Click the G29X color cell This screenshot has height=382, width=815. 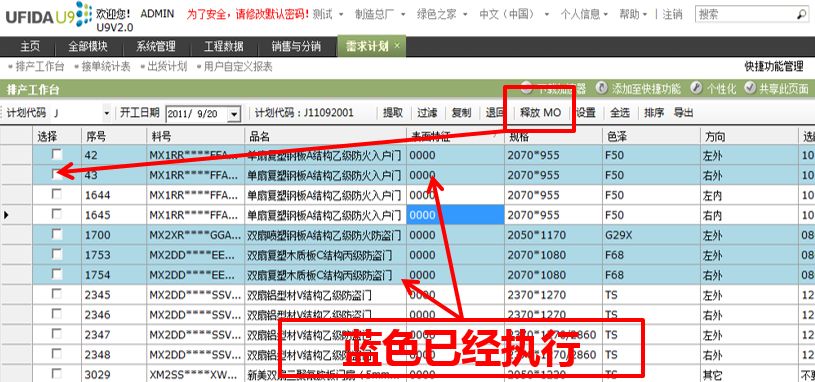[x=651, y=235]
